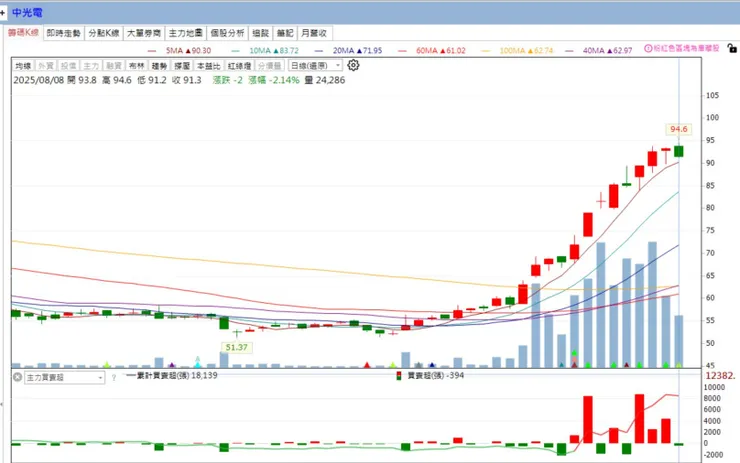Toggle the 外資 overlay button

click(46, 66)
